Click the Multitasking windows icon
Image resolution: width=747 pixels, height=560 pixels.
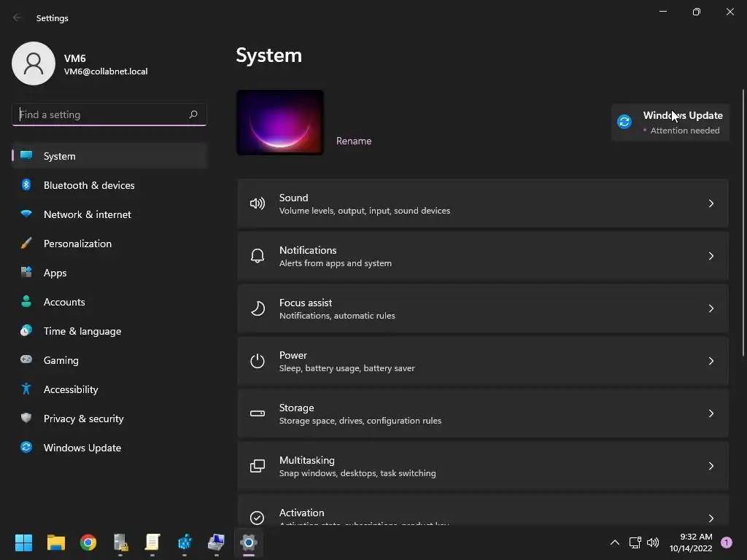point(258,466)
